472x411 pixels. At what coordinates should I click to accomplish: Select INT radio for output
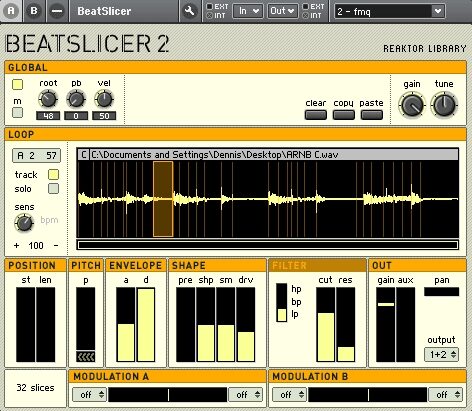click(305, 15)
